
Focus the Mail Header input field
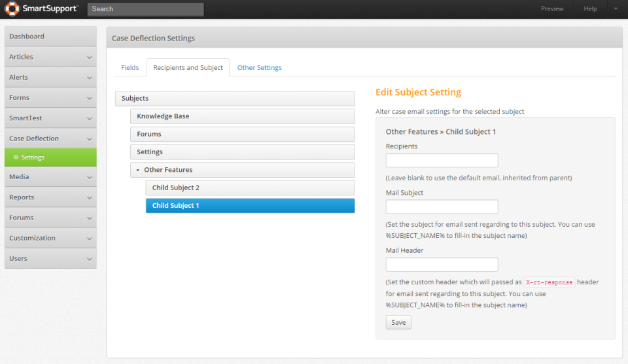coord(442,265)
